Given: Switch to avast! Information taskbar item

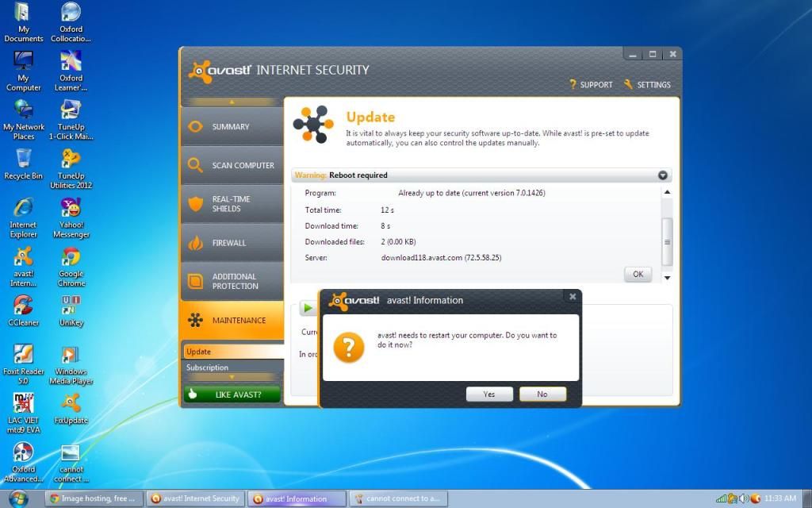Looking at the screenshot, I should point(297,498).
